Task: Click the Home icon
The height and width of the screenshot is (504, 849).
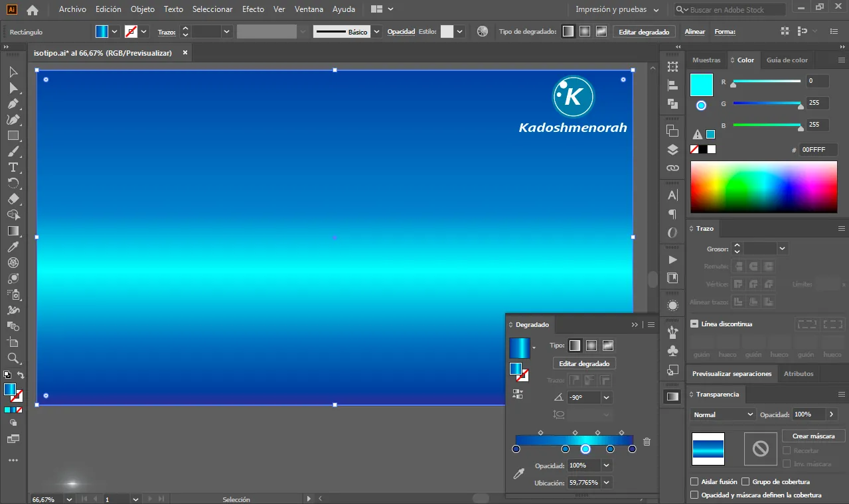Action: click(32, 9)
